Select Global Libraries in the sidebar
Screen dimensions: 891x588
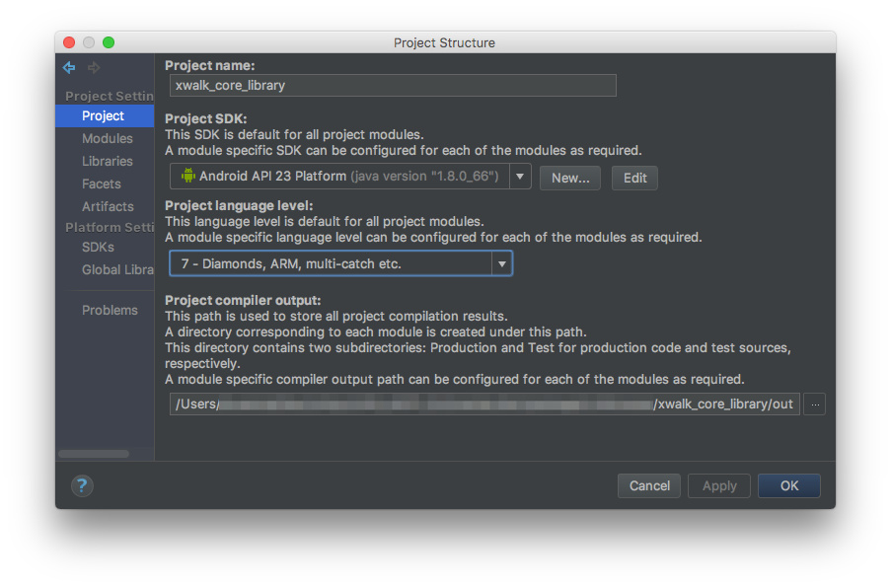(116, 269)
